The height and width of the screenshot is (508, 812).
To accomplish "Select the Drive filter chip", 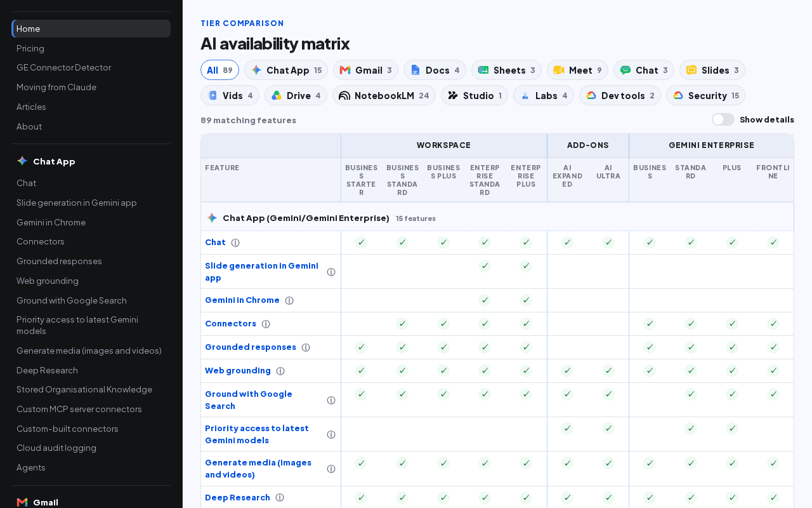I will pos(296,95).
